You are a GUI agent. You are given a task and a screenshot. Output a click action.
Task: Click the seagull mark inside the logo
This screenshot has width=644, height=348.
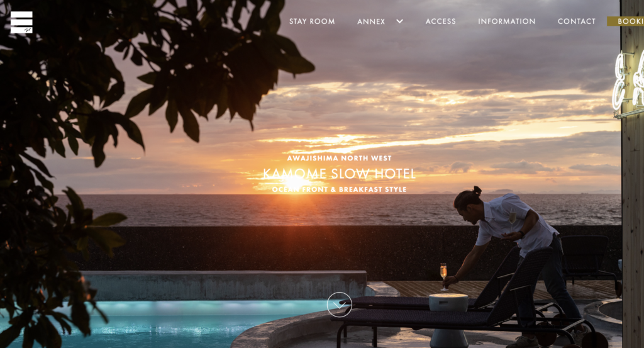[x=28, y=30]
